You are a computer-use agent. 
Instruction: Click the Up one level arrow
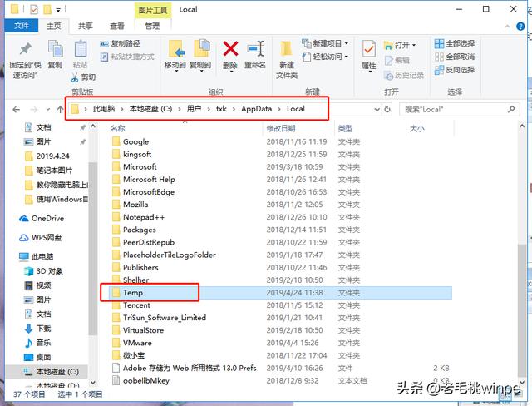60,109
